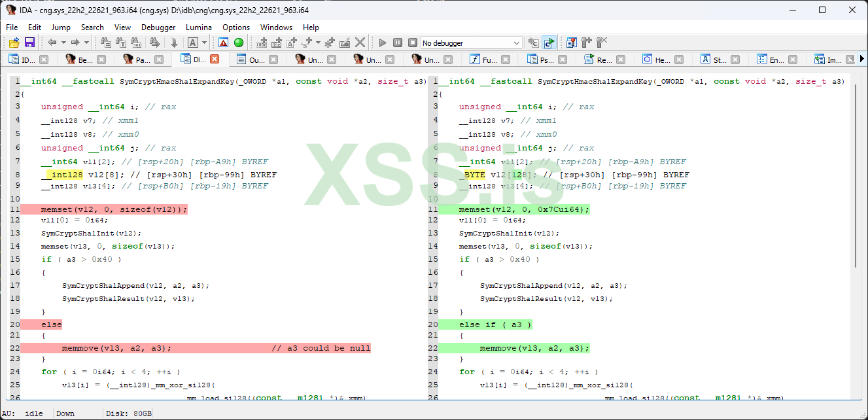Click the AU: idle status indicator
This screenshot has height=420, width=868.
(21, 413)
